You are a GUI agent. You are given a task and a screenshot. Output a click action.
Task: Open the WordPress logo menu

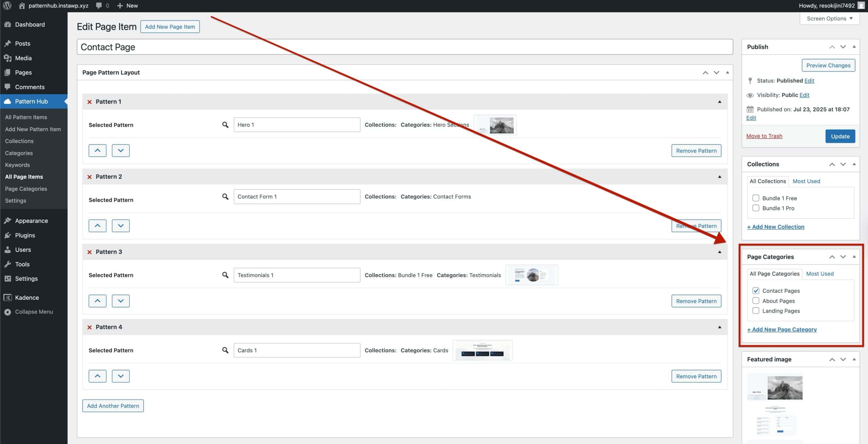[7, 5]
